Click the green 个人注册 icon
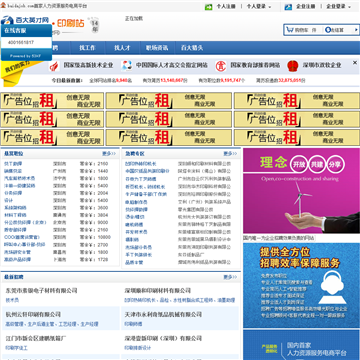 point(208,7)
